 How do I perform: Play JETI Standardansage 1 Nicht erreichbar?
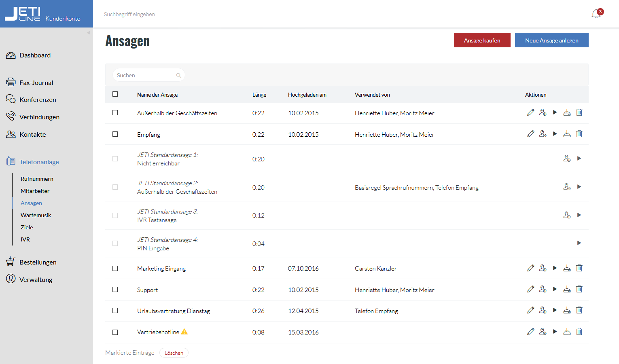point(579,159)
